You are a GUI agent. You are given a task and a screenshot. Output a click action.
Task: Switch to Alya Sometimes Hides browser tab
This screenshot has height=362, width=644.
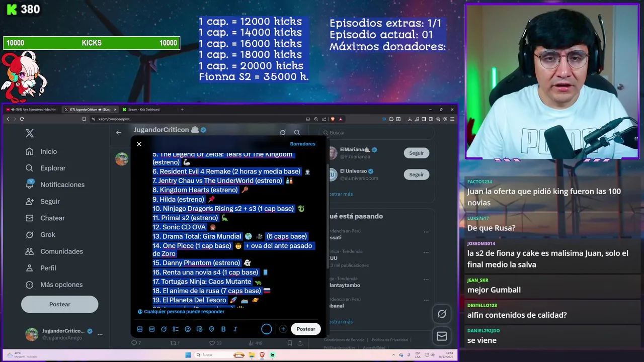[x=31, y=109]
